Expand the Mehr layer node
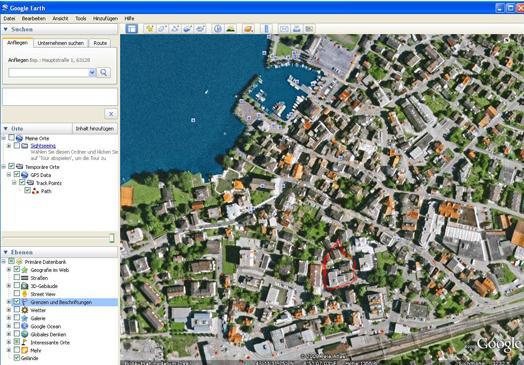Image resolution: width=524 pixels, height=365 pixels. point(9,351)
